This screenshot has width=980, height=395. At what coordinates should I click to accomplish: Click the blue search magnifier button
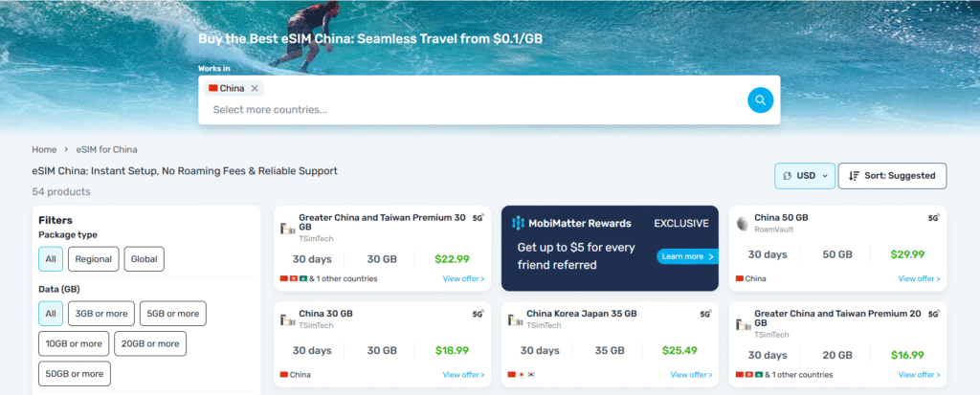760,99
